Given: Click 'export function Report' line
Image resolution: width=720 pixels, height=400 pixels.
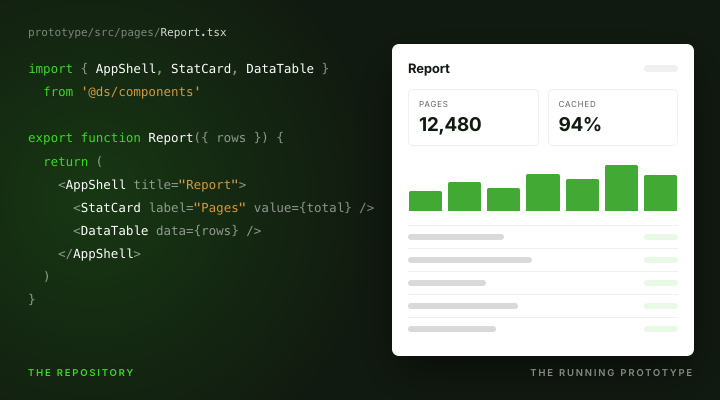Looking at the screenshot, I should click(x=156, y=138).
